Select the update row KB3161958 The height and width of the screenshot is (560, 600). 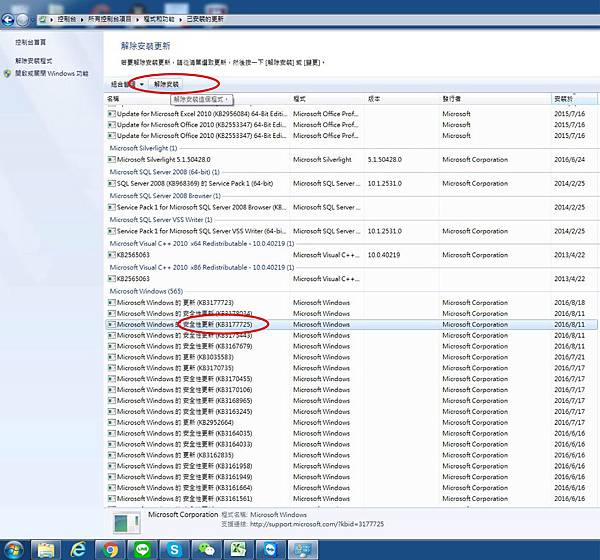[351, 466]
